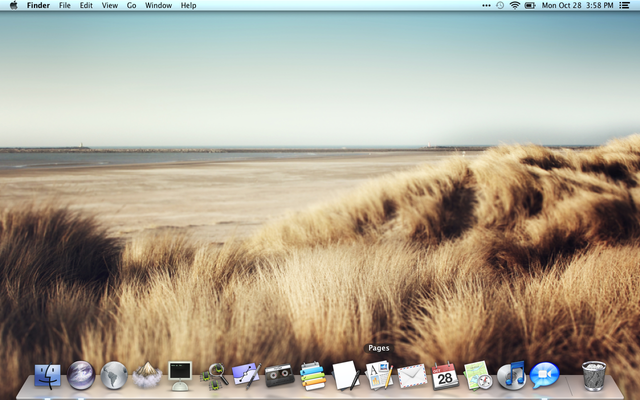Expand the Wi-Fi status menu
Screen dimensions: 640x400
pyautogui.click(x=515, y=6)
